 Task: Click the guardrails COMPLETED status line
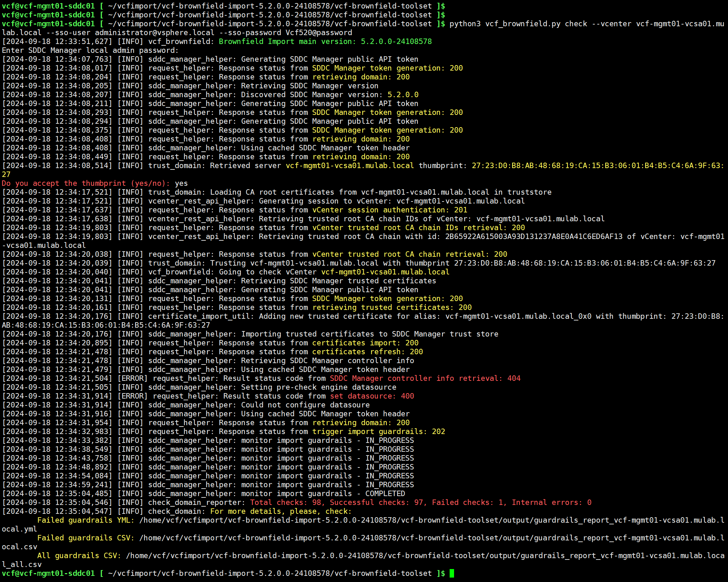click(x=385, y=494)
